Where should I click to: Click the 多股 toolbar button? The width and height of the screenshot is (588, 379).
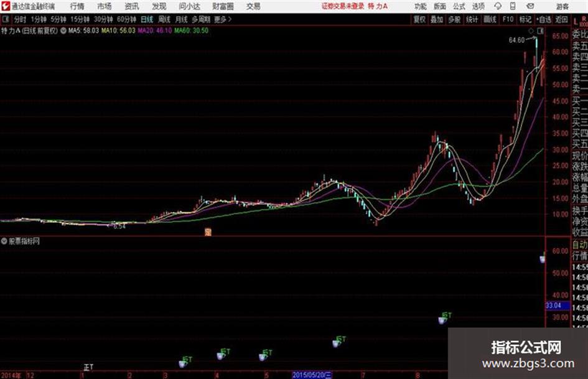454,19
